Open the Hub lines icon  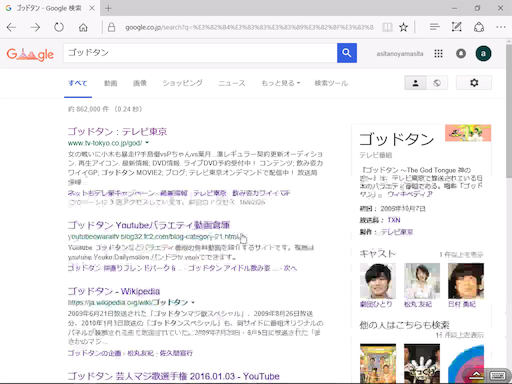pyautogui.click(x=435, y=27)
